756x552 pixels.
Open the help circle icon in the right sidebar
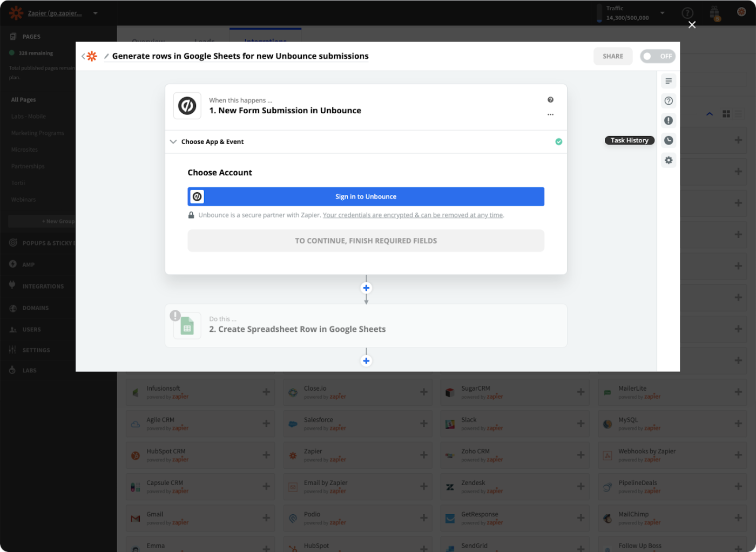click(669, 101)
